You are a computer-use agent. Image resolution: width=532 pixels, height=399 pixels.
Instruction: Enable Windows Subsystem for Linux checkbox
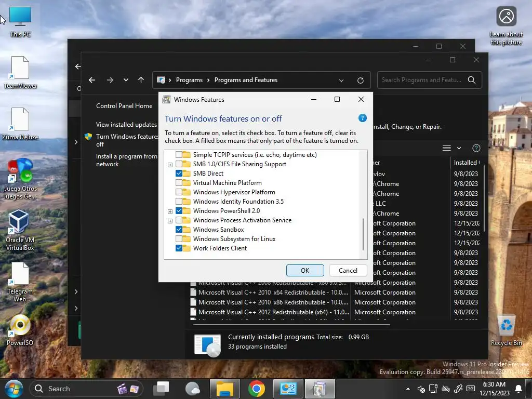click(179, 239)
